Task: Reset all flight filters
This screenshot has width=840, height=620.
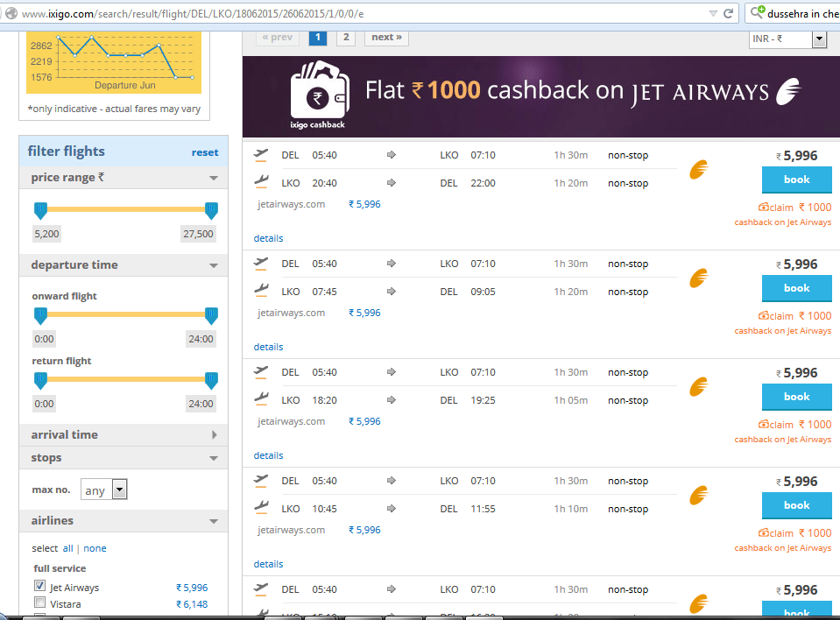Action: pos(205,152)
